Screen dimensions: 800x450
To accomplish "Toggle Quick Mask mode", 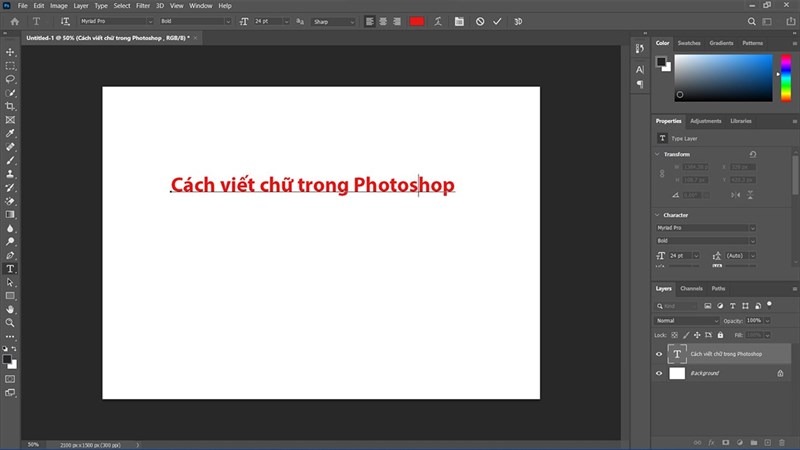I will 10,379.
